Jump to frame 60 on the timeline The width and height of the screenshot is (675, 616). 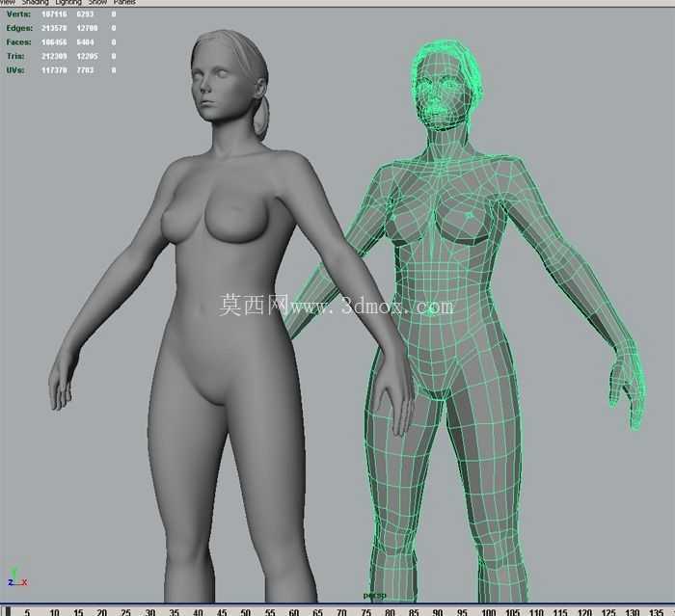293,612
